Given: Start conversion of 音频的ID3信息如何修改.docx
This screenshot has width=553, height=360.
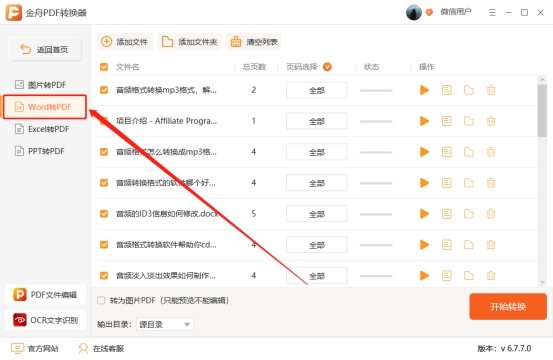Looking at the screenshot, I should pos(424,214).
